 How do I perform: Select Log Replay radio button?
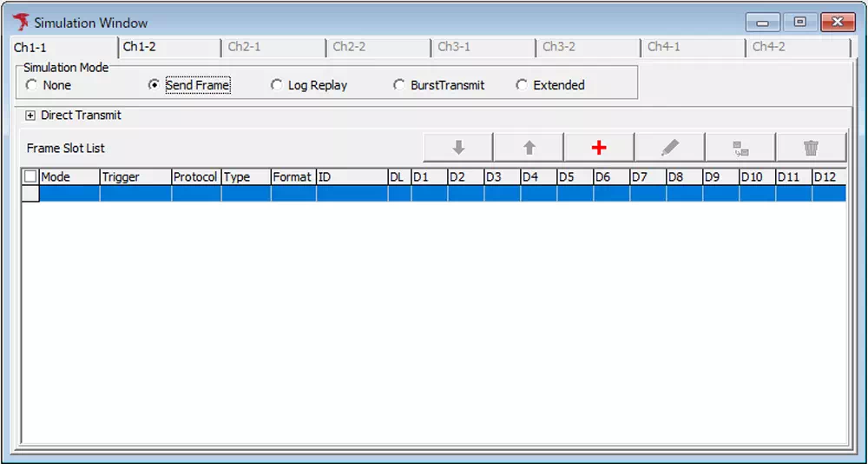coord(277,85)
